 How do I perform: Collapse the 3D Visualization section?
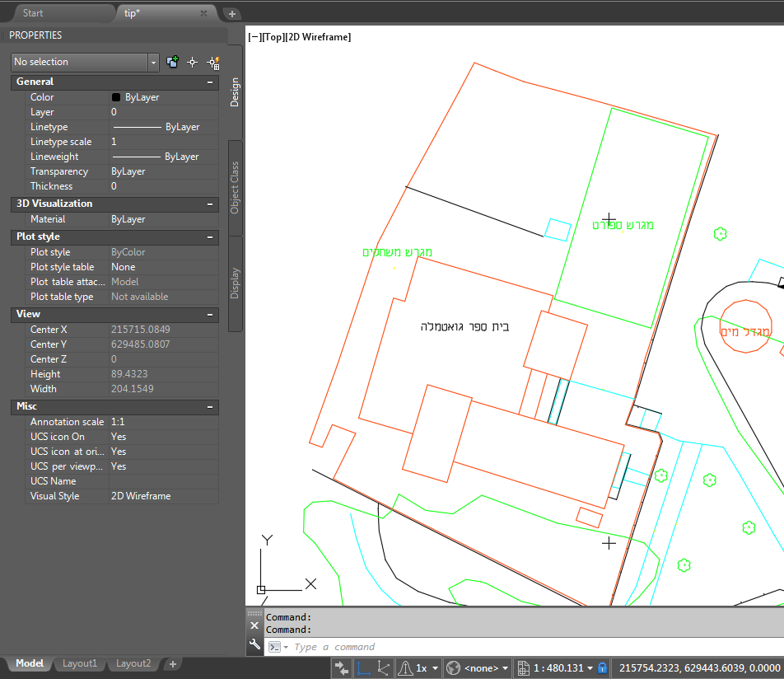[x=210, y=204]
